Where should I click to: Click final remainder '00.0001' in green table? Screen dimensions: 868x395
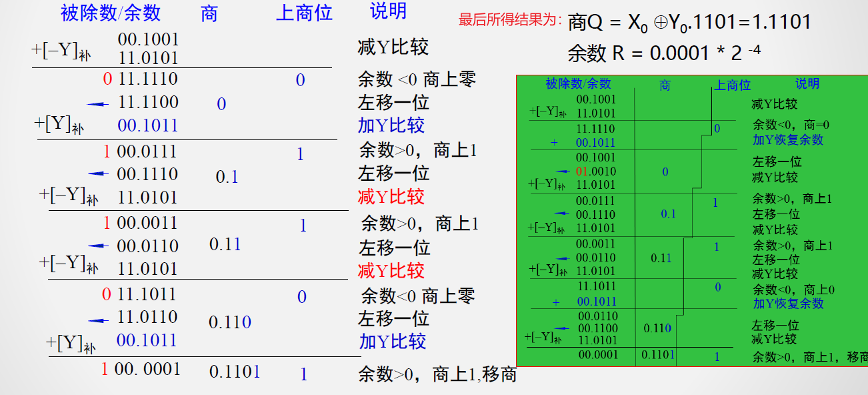pos(598,355)
